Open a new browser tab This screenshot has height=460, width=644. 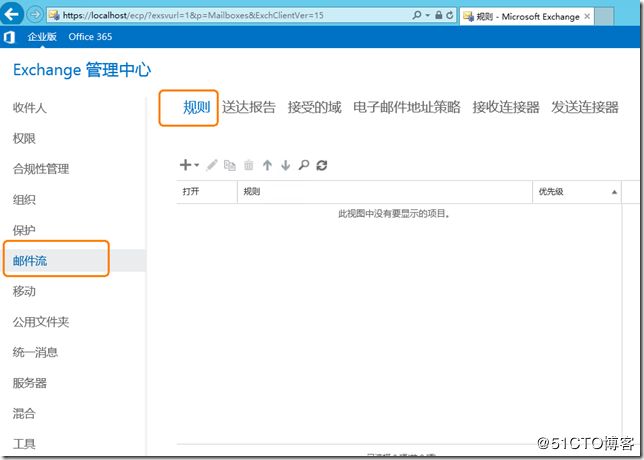604,16
